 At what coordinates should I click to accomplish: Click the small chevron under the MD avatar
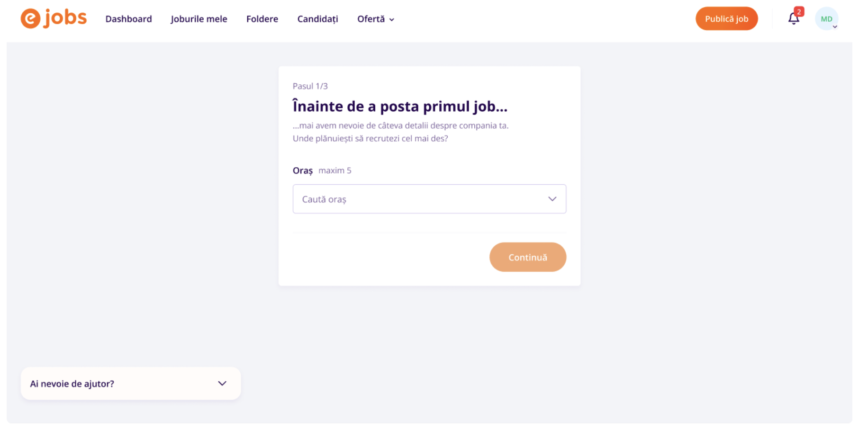point(835,27)
